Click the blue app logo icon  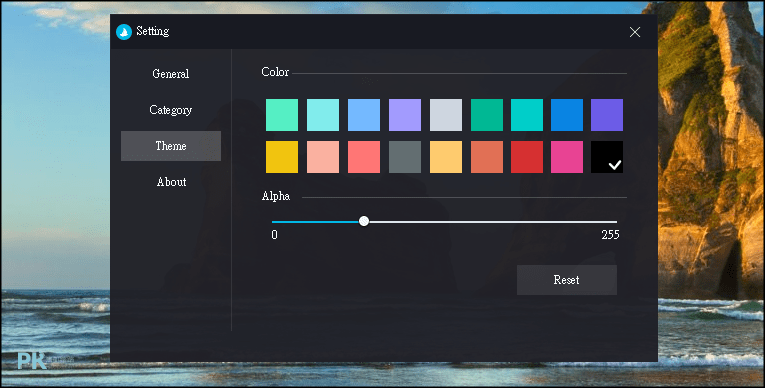(x=124, y=32)
